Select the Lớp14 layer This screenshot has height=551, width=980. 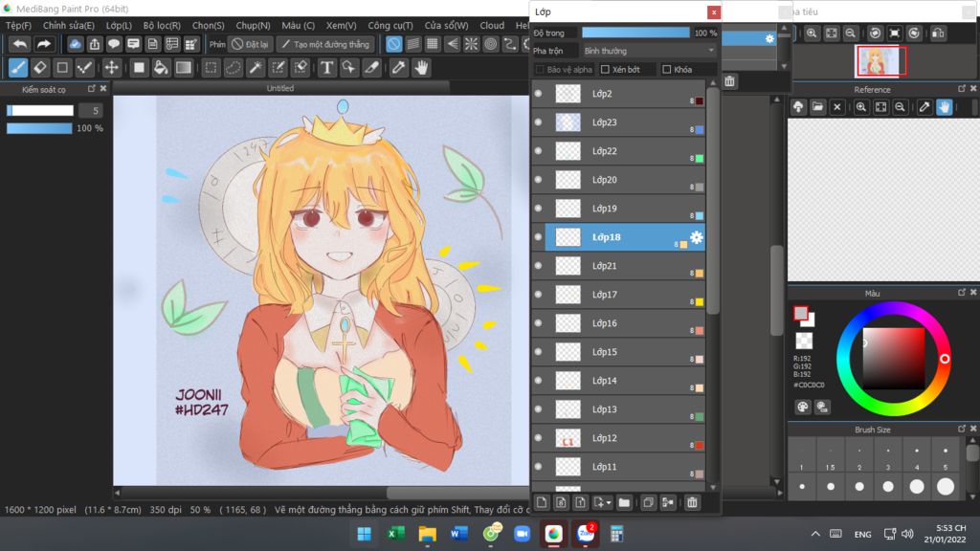pyautogui.click(x=625, y=381)
